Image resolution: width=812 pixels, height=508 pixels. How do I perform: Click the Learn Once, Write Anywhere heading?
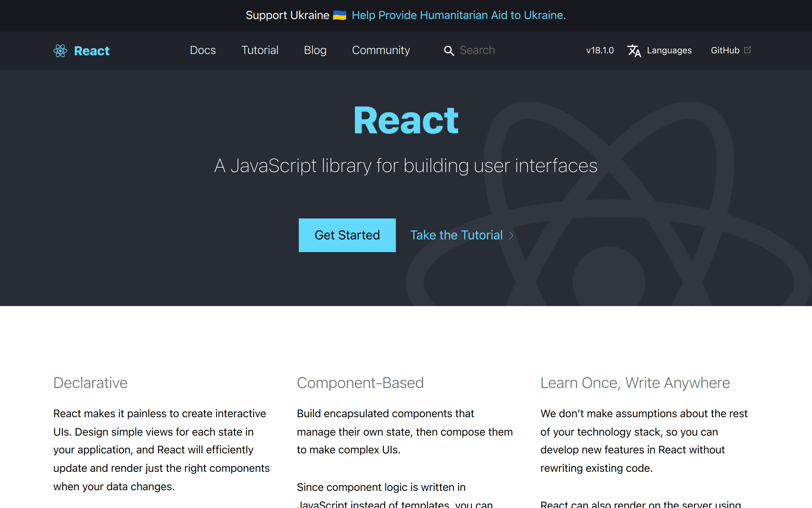tap(635, 383)
